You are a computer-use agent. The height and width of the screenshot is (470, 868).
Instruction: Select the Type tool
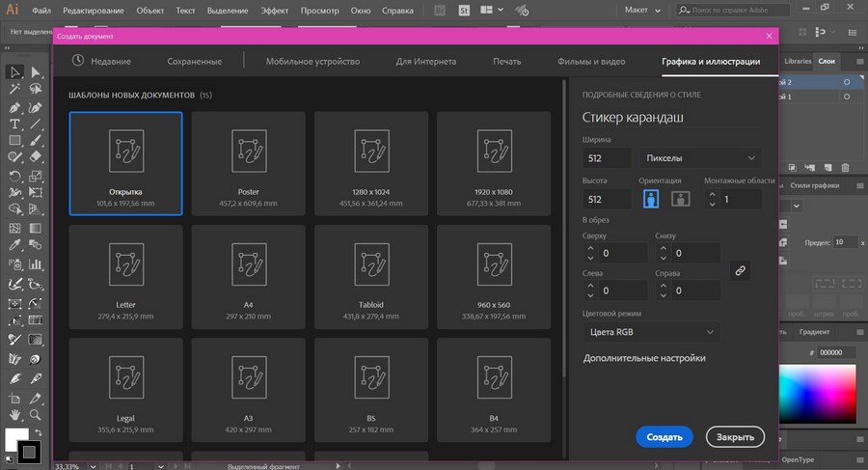tap(14, 124)
